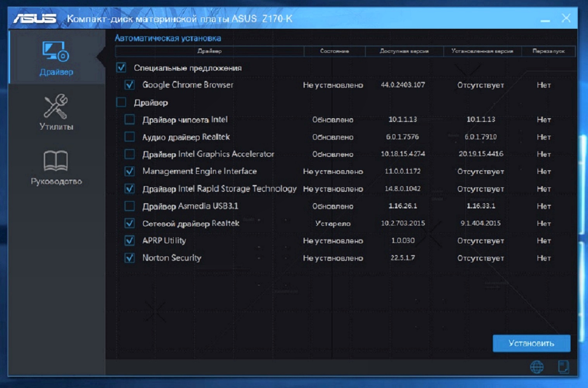Uncheck Intel Rapid Storage Technology checkbox
588x388 pixels.
click(130, 189)
